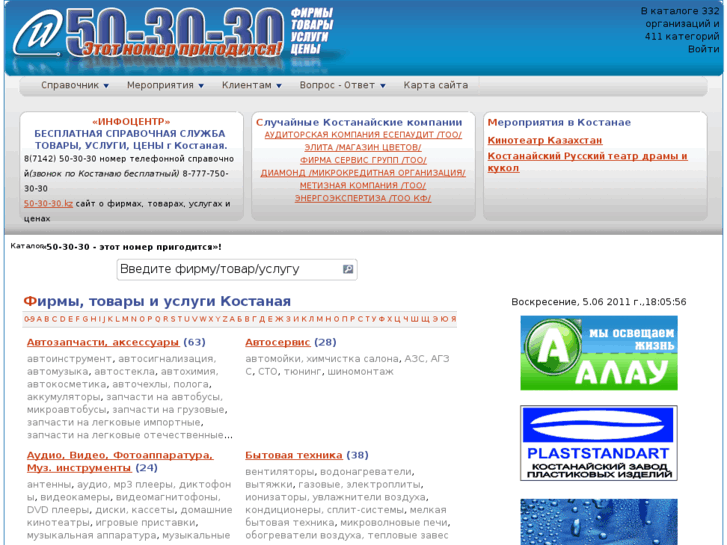Select Cyrillic letter Я in alphabet index
Screen dimensions: 727x545
click(453, 319)
